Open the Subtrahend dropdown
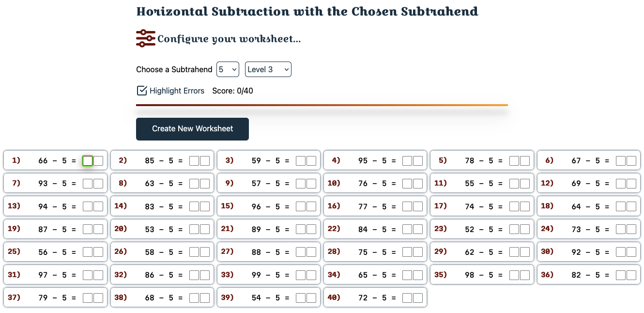 tap(228, 69)
